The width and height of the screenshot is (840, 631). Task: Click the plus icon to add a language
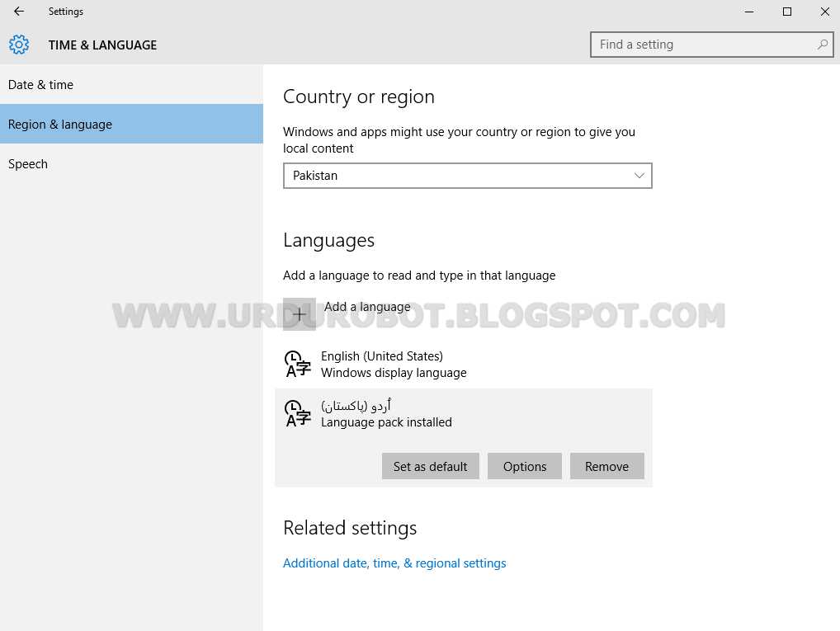(298, 314)
